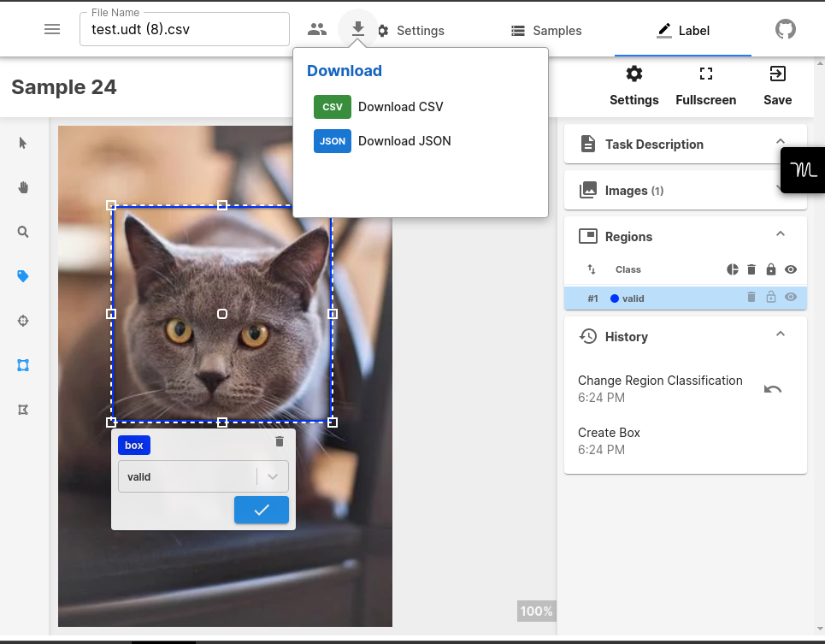Collapse the History panel
Screen dimensions: 825x644
point(780,334)
